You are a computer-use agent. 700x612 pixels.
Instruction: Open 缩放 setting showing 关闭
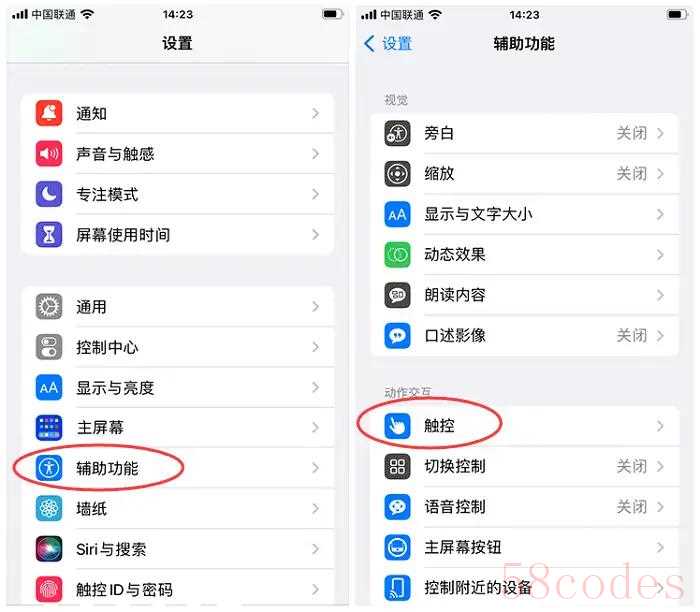pos(525,174)
